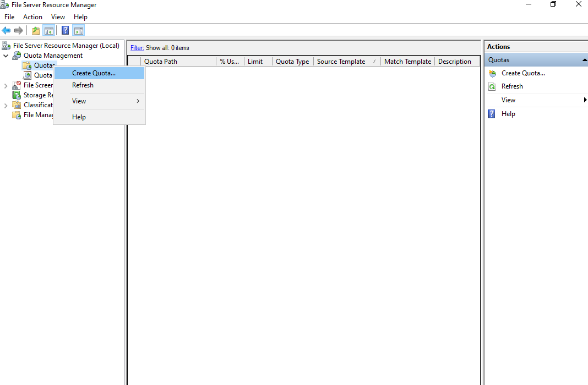Open the Action menu

32,17
